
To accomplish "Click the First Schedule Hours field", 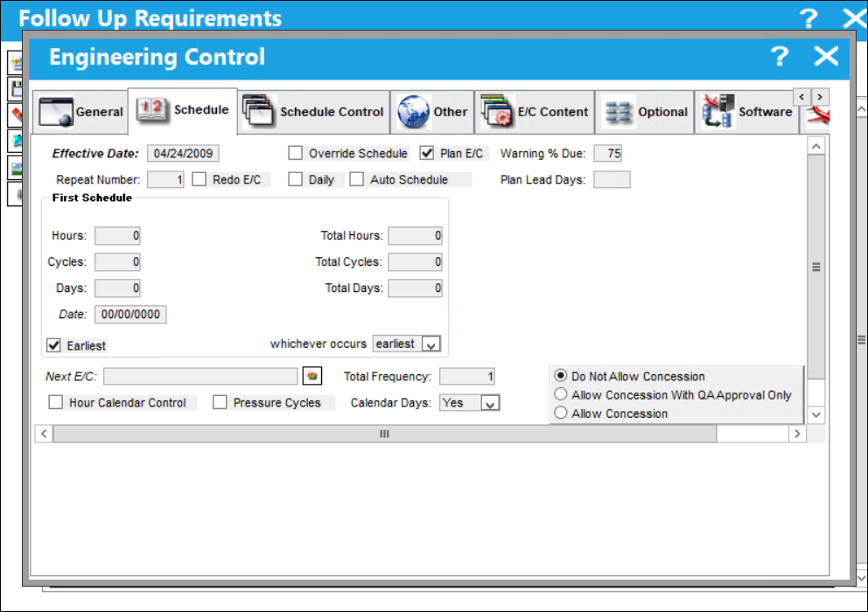I will (x=117, y=236).
